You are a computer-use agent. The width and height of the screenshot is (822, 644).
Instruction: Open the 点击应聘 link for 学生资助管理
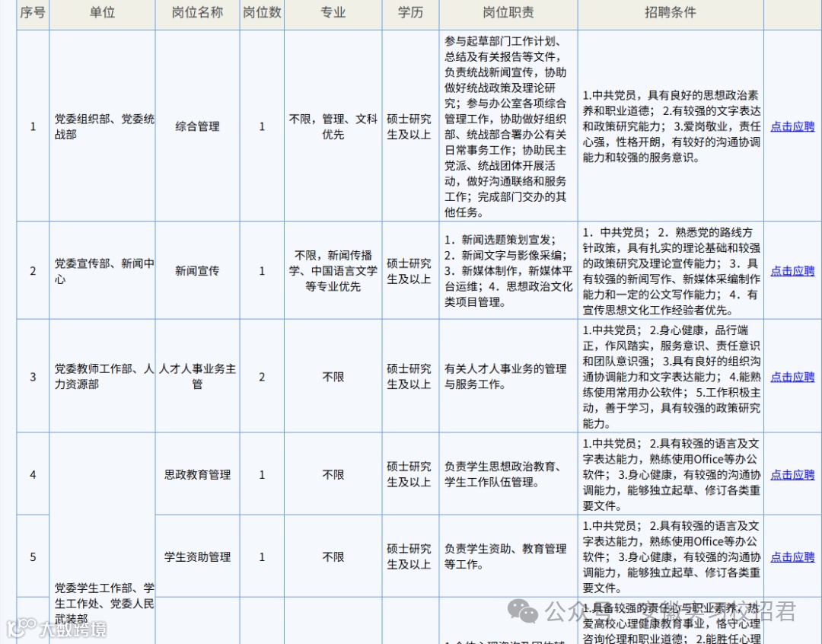792,557
